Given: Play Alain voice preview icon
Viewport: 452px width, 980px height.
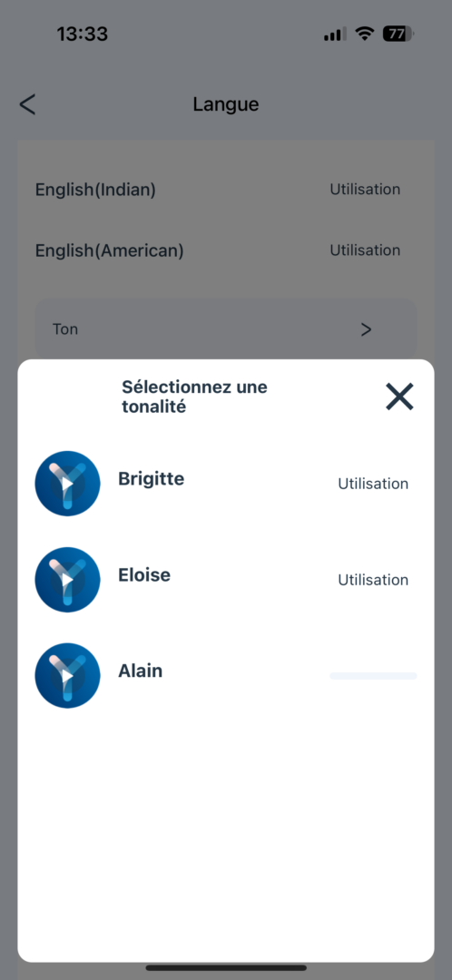Looking at the screenshot, I should (67, 676).
